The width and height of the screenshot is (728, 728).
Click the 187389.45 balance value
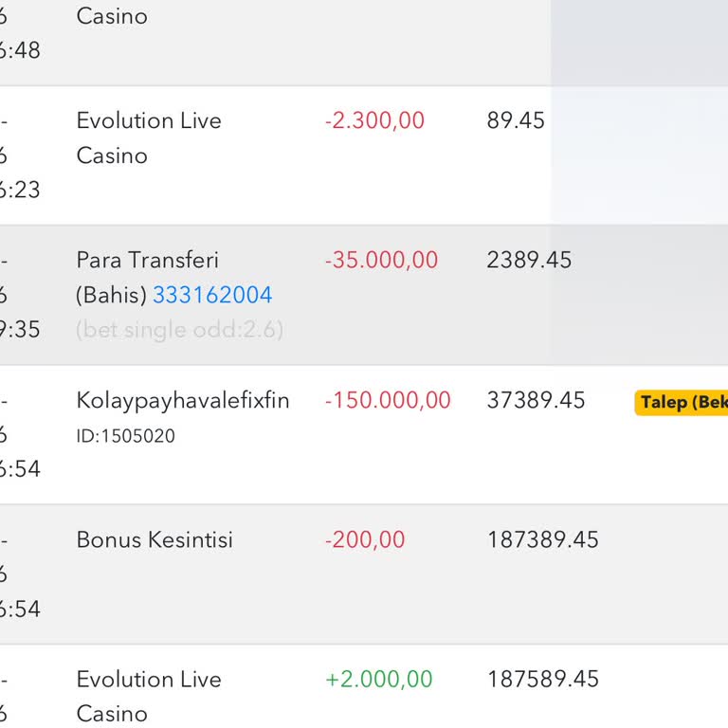[x=543, y=540]
